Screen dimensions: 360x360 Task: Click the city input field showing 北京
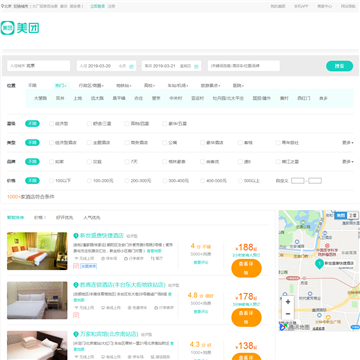(x=39, y=66)
